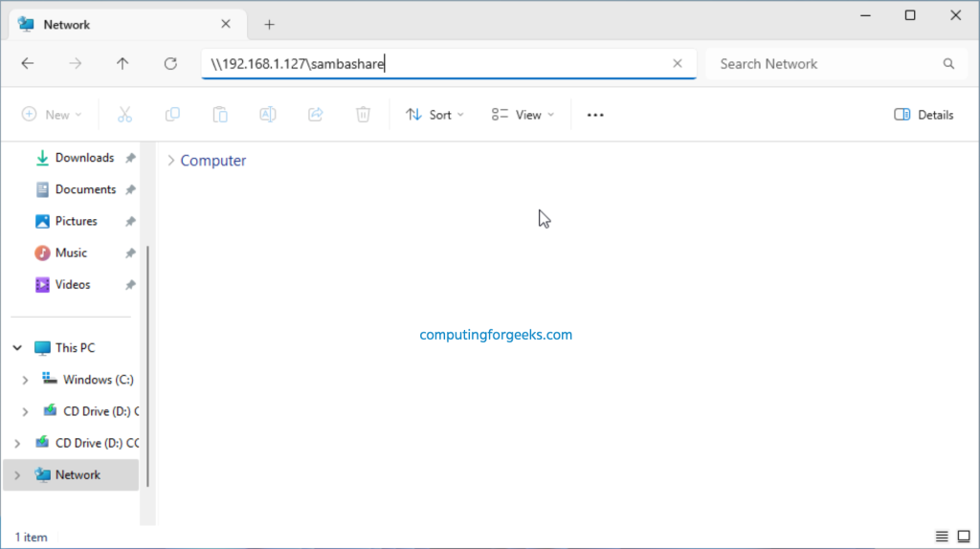Open the New item dropdown
Image resolution: width=980 pixels, height=549 pixels.
coord(52,115)
